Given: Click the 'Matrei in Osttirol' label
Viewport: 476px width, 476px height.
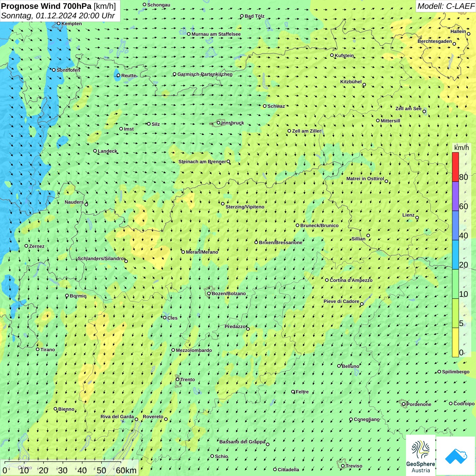Looking at the screenshot, I should pyautogui.click(x=365, y=178).
